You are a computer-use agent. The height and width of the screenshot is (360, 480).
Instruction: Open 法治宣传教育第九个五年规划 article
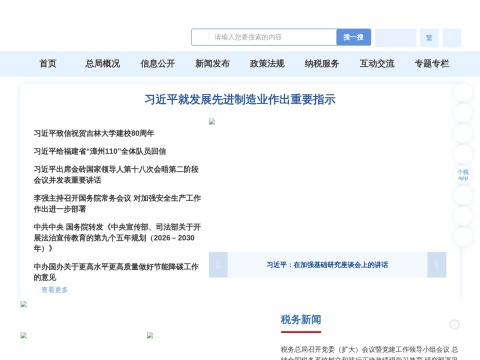[x=117, y=238]
